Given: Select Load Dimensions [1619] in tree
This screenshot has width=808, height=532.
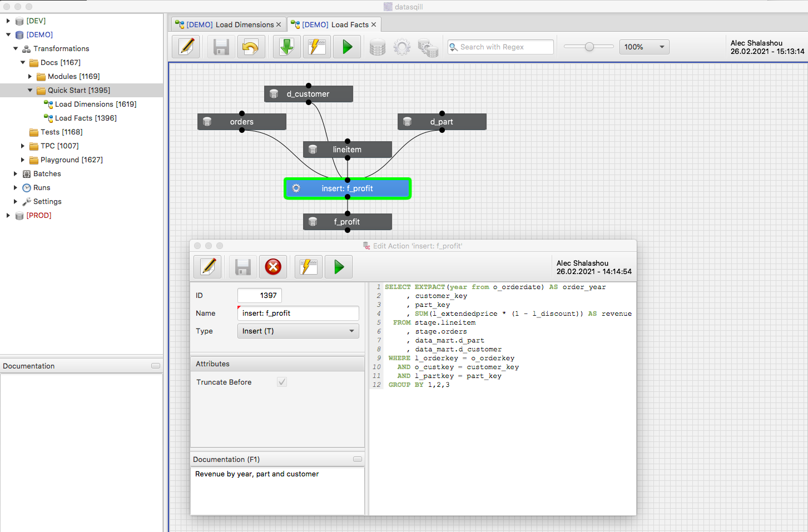Looking at the screenshot, I should coord(95,104).
